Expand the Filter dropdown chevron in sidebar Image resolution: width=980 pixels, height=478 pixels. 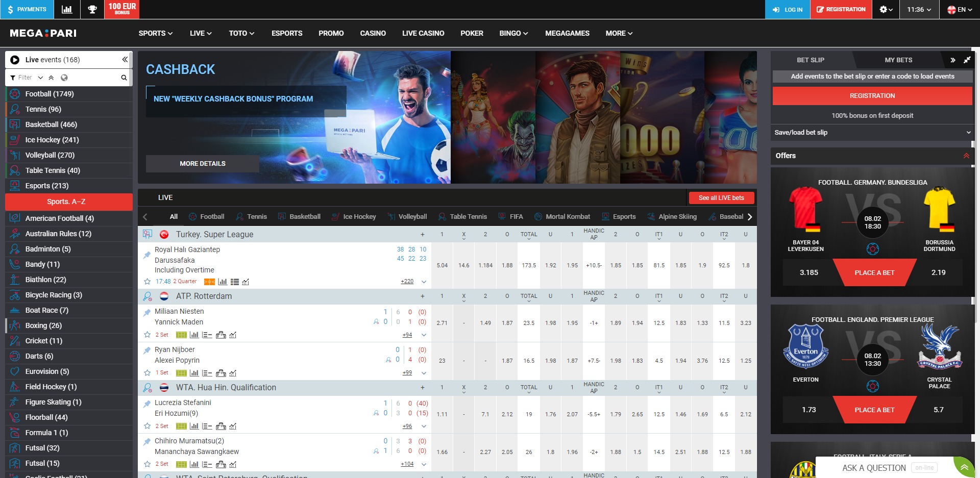tap(40, 78)
